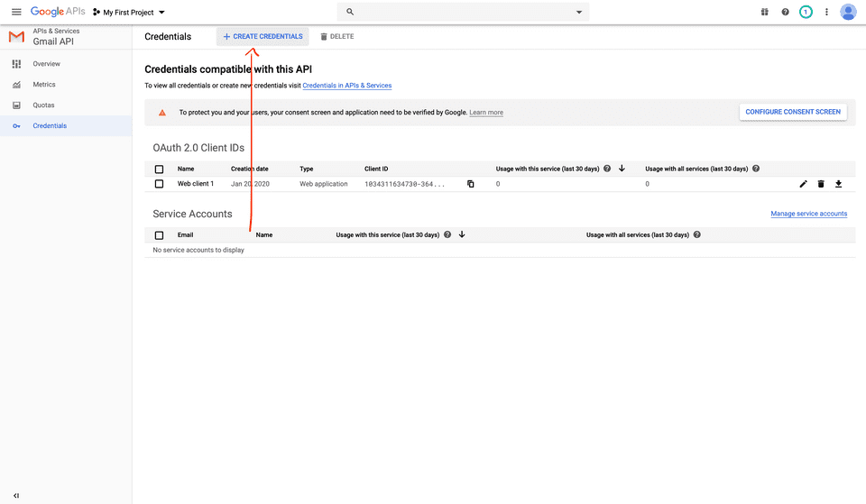Click the orange warning triangle icon
The image size is (866, 504).
pyautogui.click(x=162, y=113)
